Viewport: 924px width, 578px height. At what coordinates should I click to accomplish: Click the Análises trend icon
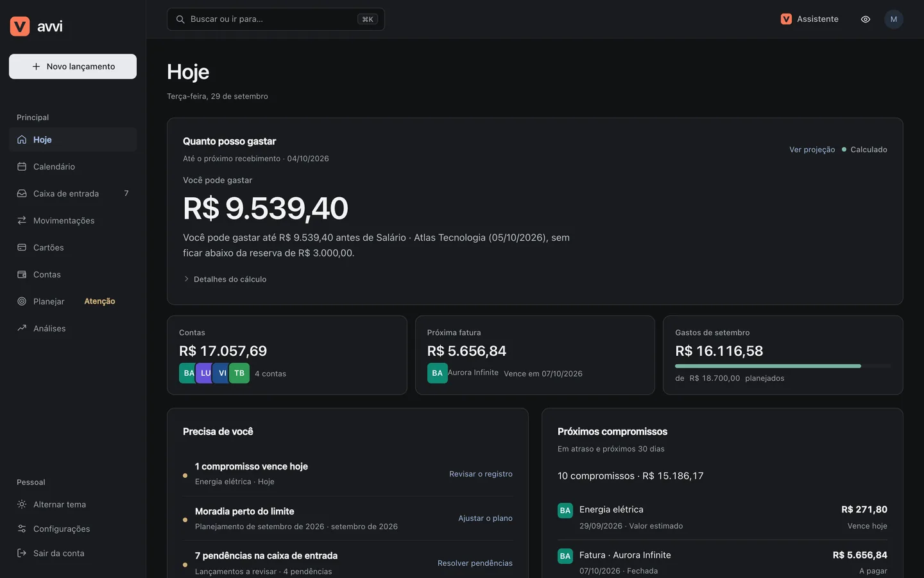pos(22,328)
